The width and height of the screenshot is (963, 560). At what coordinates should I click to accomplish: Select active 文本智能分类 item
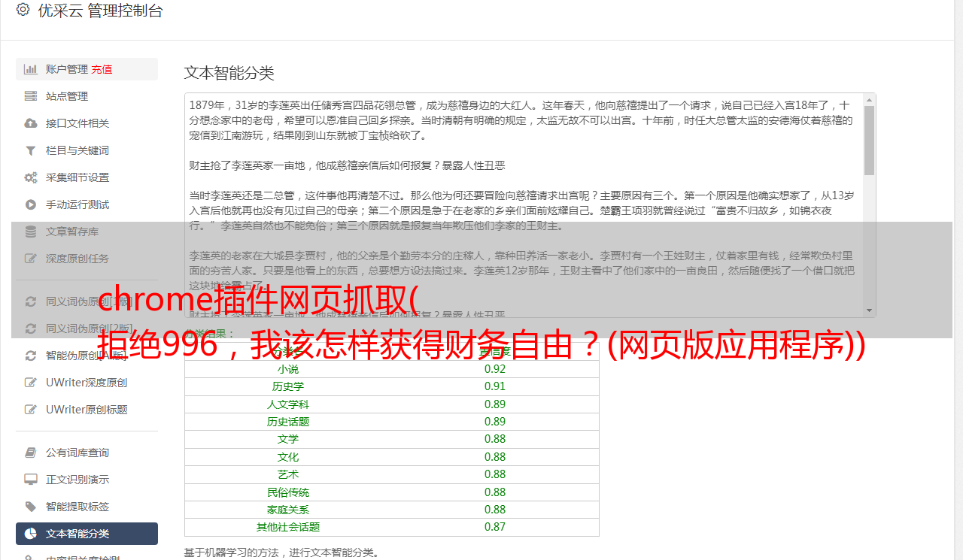pos(87,534)
